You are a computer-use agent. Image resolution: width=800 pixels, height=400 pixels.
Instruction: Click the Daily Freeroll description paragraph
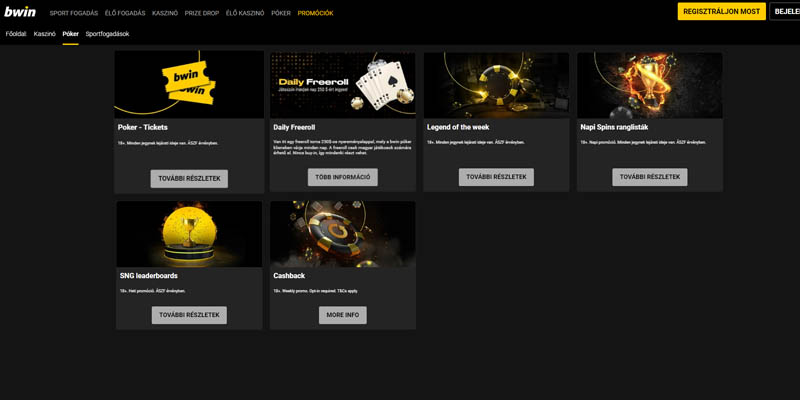(x=343, y=146)
